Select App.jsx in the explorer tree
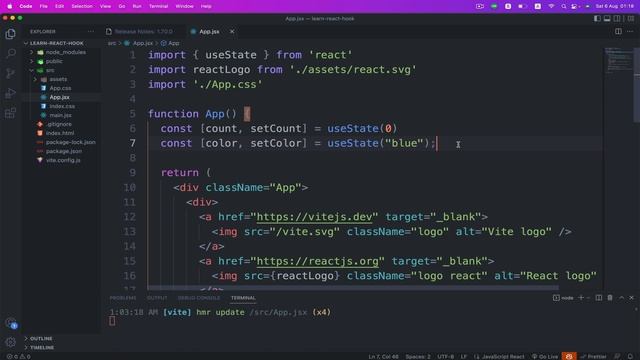This screenshot has width=640, height=360. (x=61, y=97)
